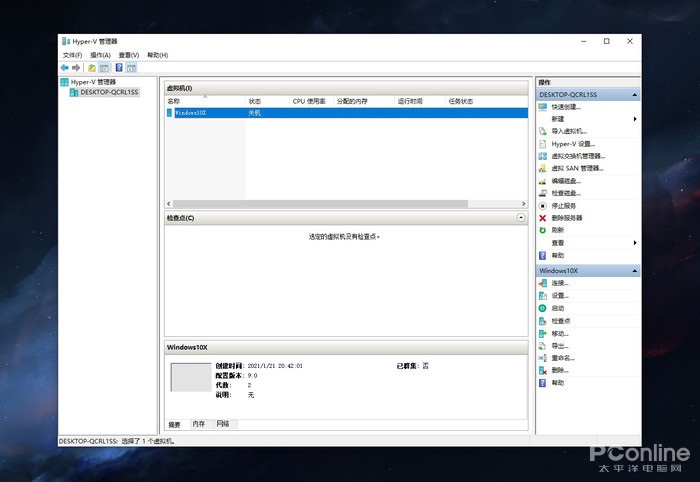Toggle the show/hide action pane toolbar icon
Screen dimensions: 700x482
tap(131, 67)
